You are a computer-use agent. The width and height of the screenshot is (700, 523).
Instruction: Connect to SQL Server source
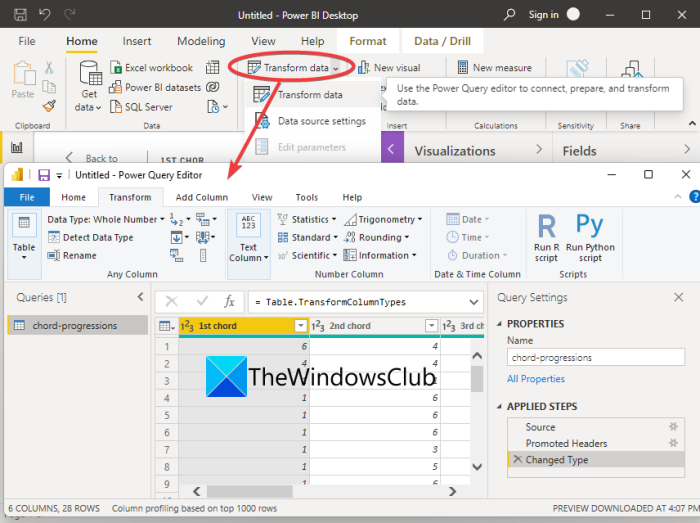pos(141,107)
